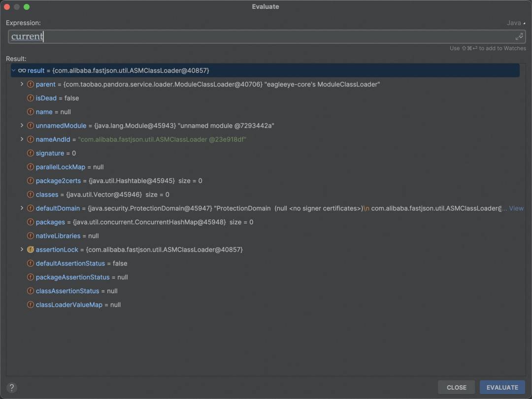This screenshot has width=532, height=399.
Task: Select the package2certs Hashtable row
Action: 265,180
